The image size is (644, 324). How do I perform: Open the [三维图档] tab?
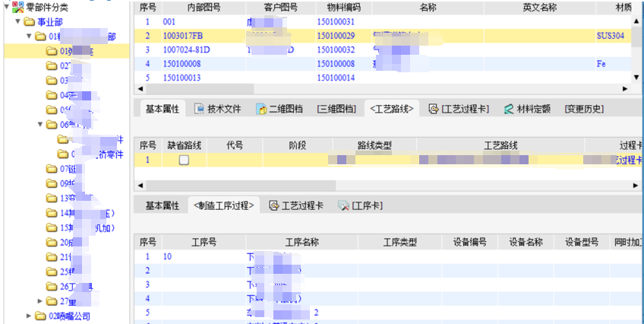point(336,109)
